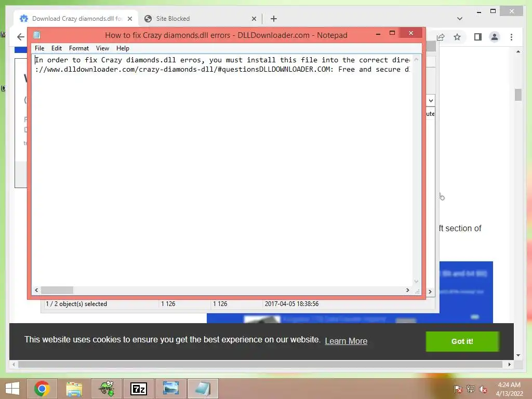
Task: Open Chrome from taskbar
Action: [42, 389]
